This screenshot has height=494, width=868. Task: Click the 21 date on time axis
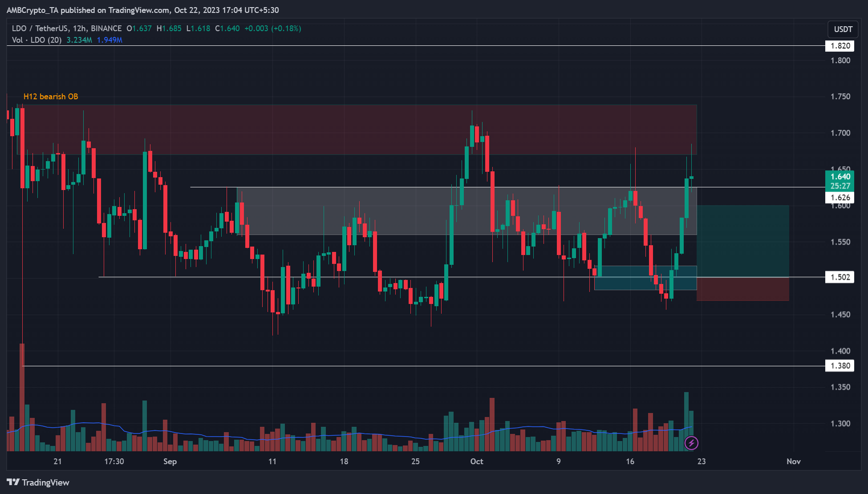coord(57,462)
